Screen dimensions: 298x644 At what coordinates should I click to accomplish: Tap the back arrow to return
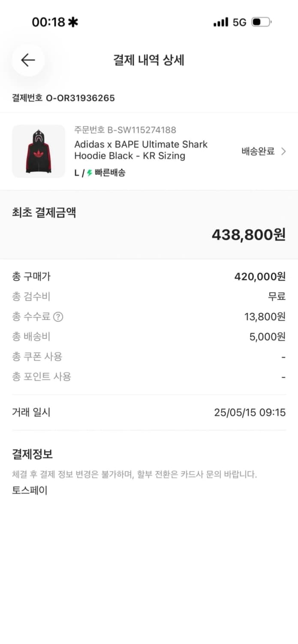[x=27, y=60]
